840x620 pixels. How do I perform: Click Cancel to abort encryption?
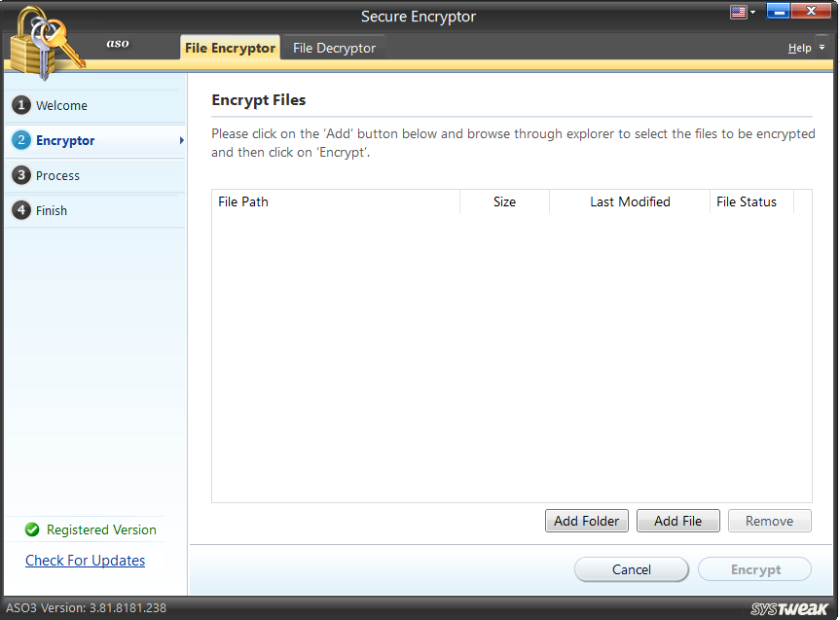tap(631, 568)
